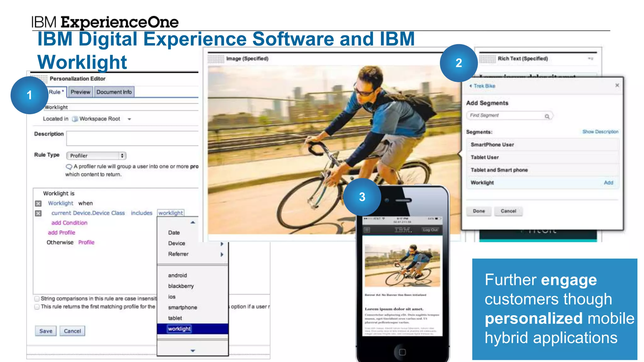
Task: Open the Rich Text portlet menu icon
Action: 591,59
